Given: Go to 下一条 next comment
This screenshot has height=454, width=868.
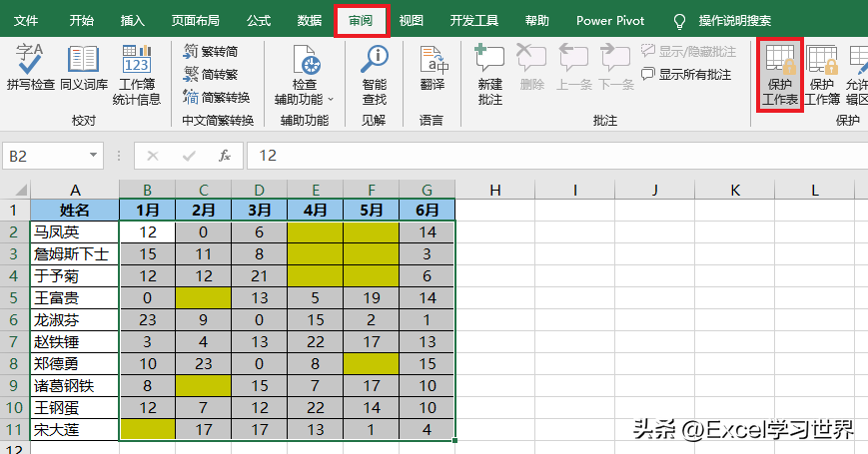Looking at the screenshot, I should click(615, 68).
